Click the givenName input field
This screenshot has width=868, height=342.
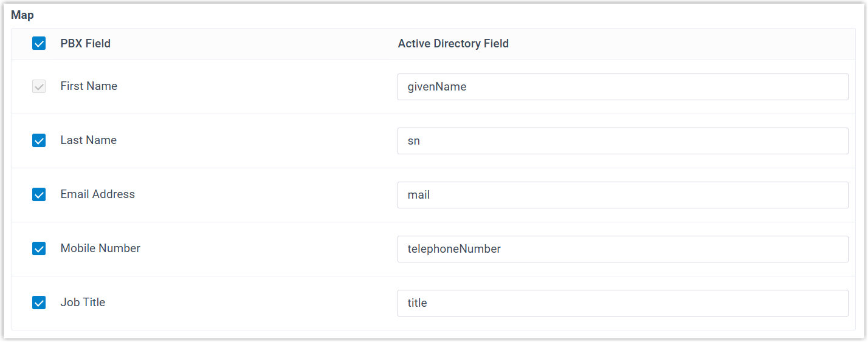(622, 87)
